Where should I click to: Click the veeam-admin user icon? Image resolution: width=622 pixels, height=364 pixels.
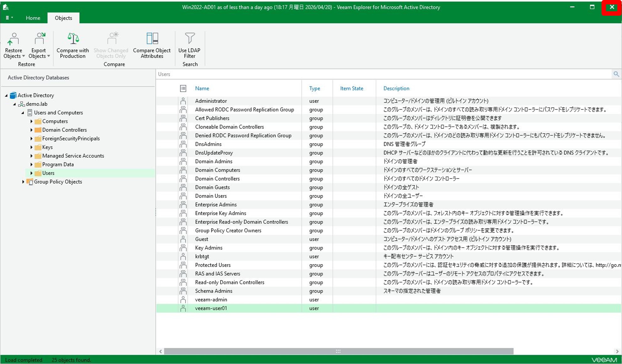183,300
